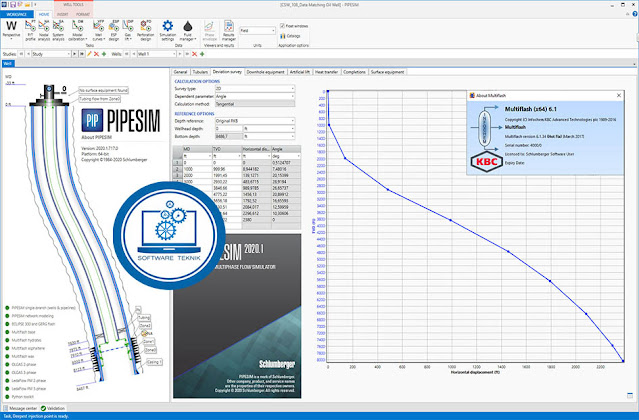Switch to the Artificial lift tab
639x420 pixels.
[x=300, y=72]
